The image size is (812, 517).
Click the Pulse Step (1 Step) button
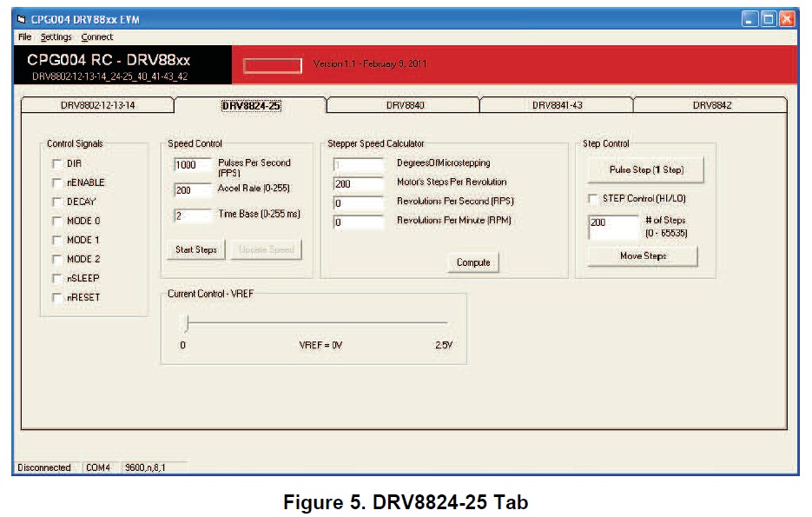pos(646,170)
